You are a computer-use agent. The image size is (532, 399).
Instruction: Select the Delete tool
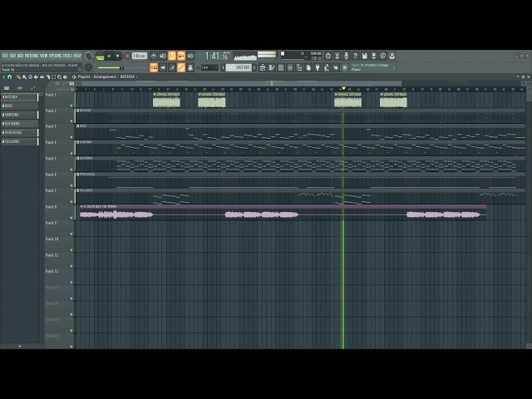tap(30, 77)
